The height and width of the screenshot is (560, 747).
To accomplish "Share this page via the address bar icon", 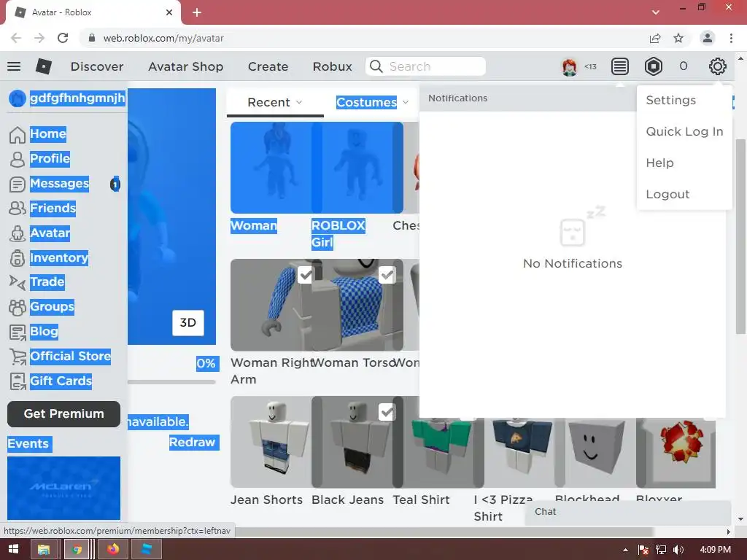I will tap(655, 38).
